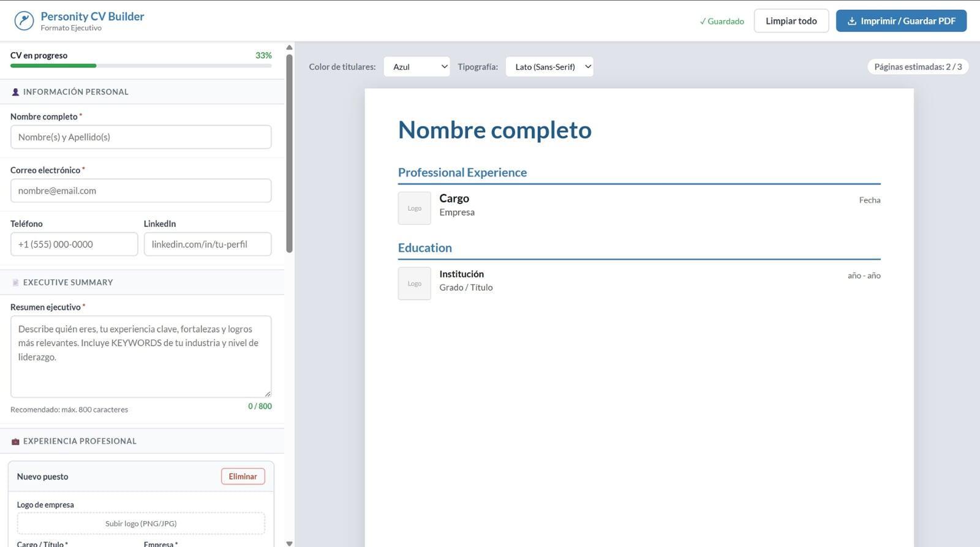Click the form panel scroll-down arrow
The width and height of the screenshot is (980, 547).
(289, 543)
